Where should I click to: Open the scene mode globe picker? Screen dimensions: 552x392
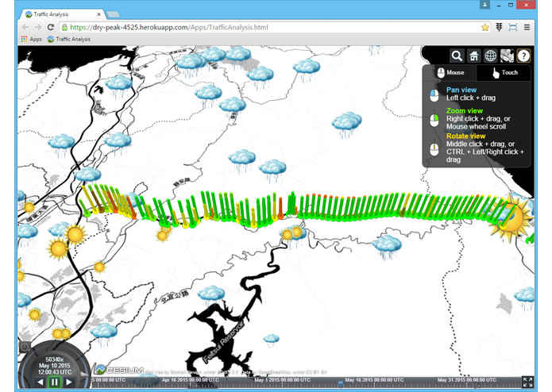point(490,56)
